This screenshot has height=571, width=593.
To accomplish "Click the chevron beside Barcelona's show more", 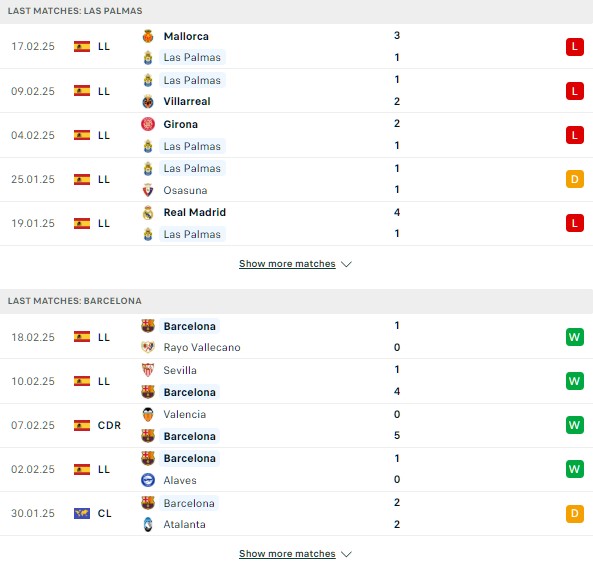I will point(346,554).
